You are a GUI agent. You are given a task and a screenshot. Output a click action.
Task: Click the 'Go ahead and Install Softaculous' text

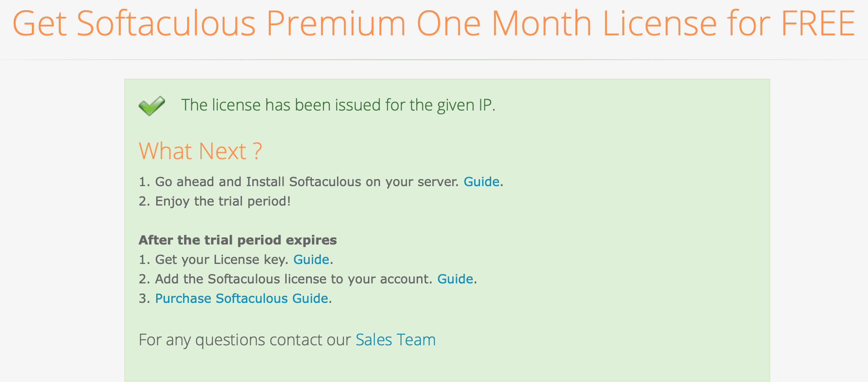[x=306, y=182]
